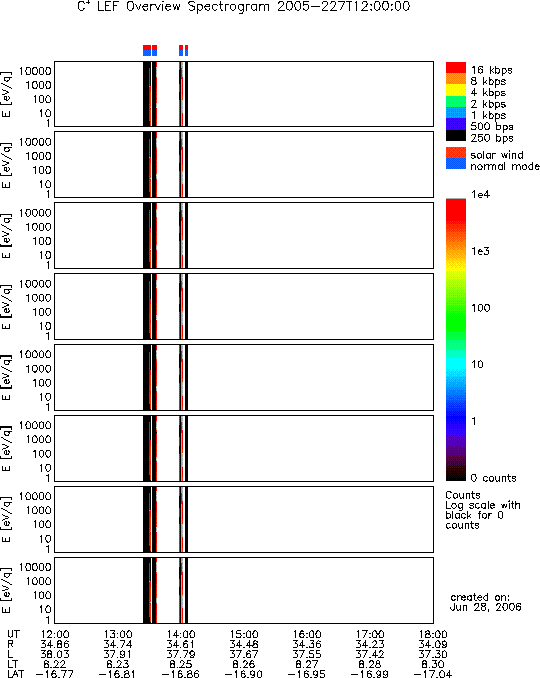Click the '500 bps' legend label
This screenshot has height=678, width=540.
click(x=492, y=126)
